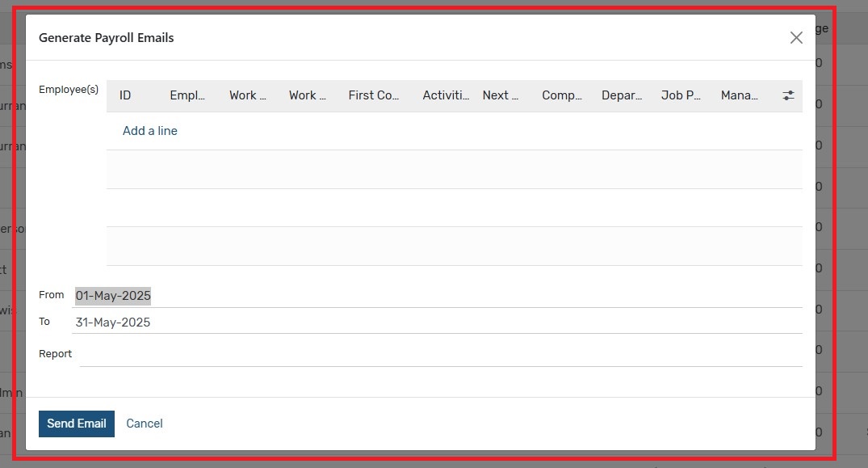The width and height of the screenshot is (868, 468).
Task: Select the To date field 31-May-2025
Action: click(437, 323)
